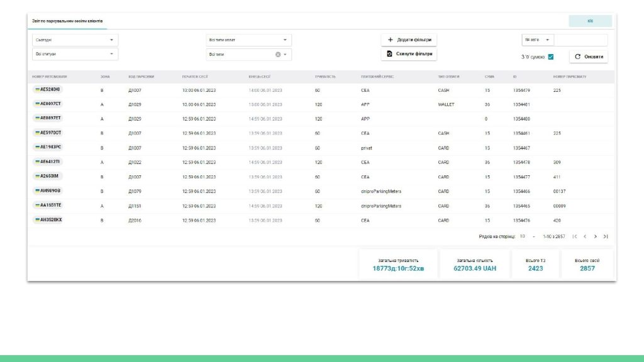Open the rows per page selector
Image resolution: width=644 pixels, height=362 pixels.
[527, 236]
